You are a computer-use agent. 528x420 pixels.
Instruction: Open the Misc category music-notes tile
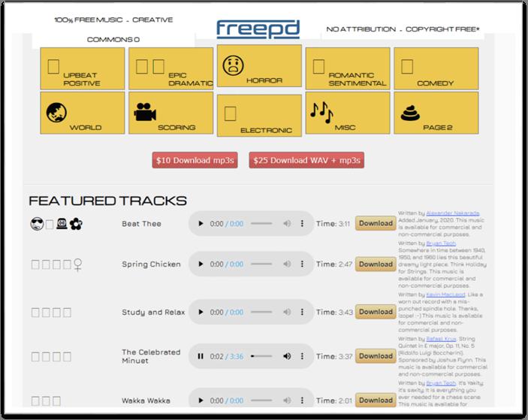coord(348,113)
